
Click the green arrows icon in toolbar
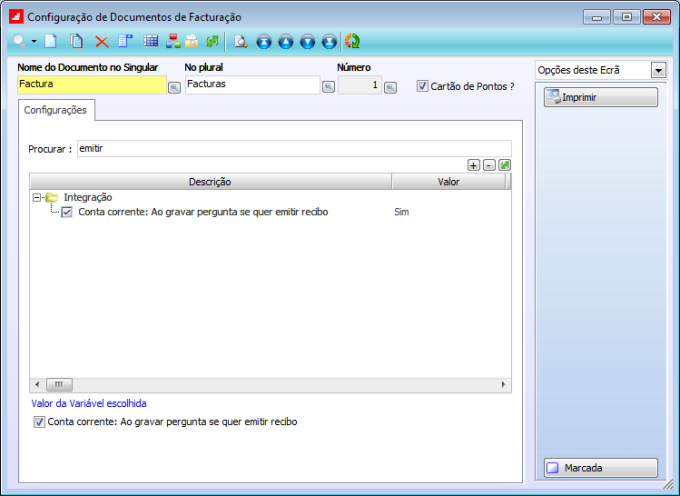click(x=212, y=42)
